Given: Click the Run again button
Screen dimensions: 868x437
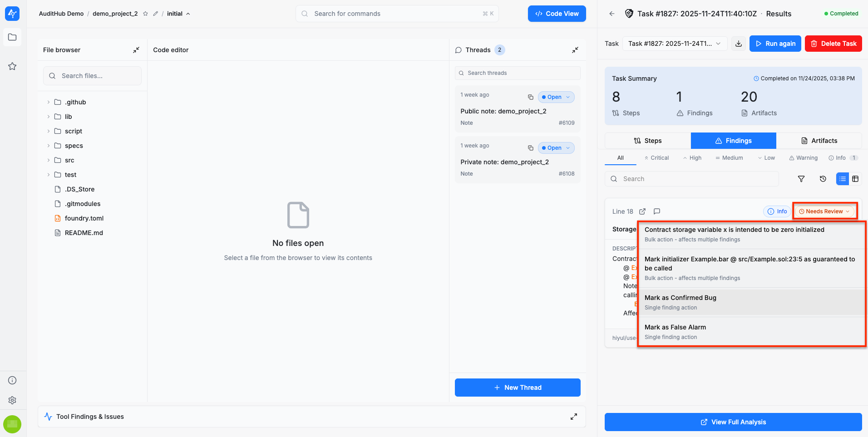Looking at the screenshot, I should [x=775, y=44].
